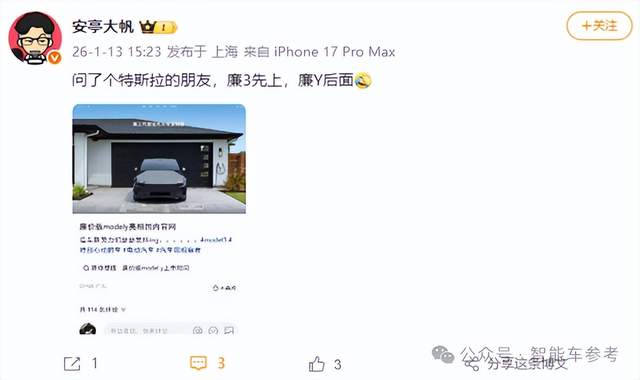The height and width of the screenshot is (380, 640).
Task: Click the small like icon inside the embedded screenshot
Action: (x=216, y=288)
